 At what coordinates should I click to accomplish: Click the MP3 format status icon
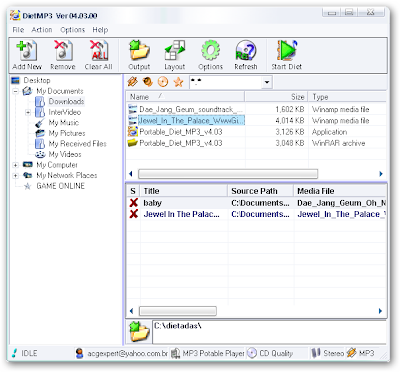(351, 353)
